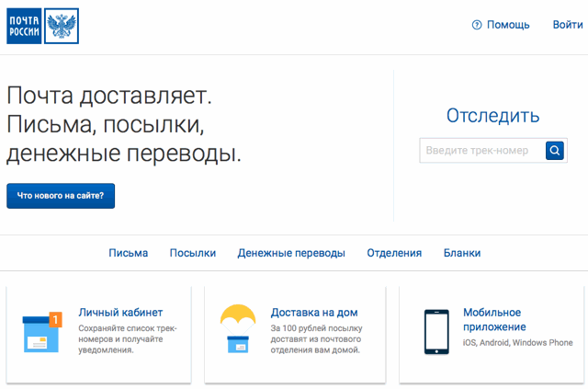Click the parachute parcel delivery icon

click(238, 329)
